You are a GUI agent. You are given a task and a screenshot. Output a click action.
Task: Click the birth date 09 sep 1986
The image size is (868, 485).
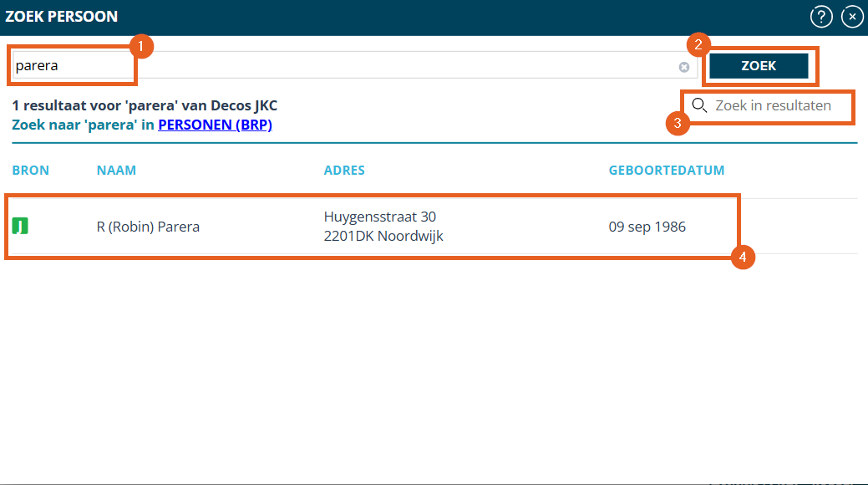pos(647,227)
